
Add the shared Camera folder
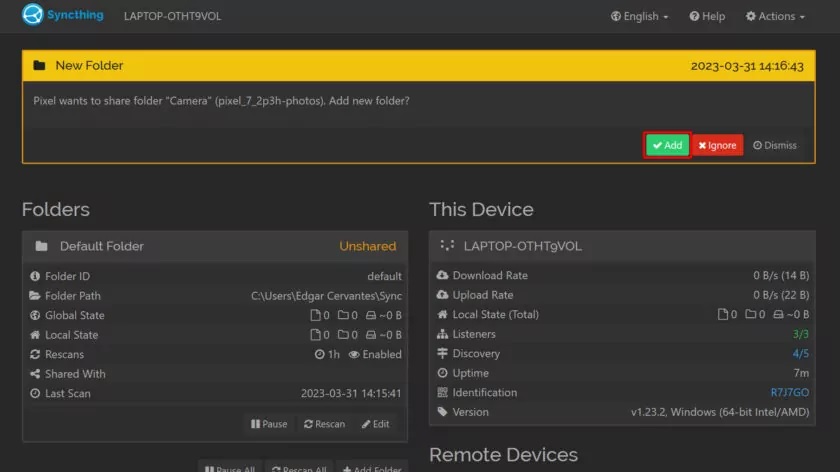coord(667,145)
